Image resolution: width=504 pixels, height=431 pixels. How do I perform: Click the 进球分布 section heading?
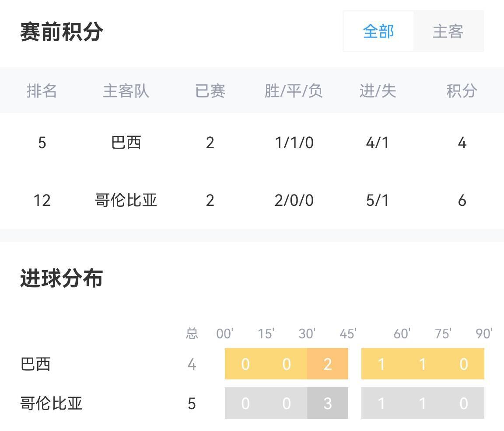point(62,278)
